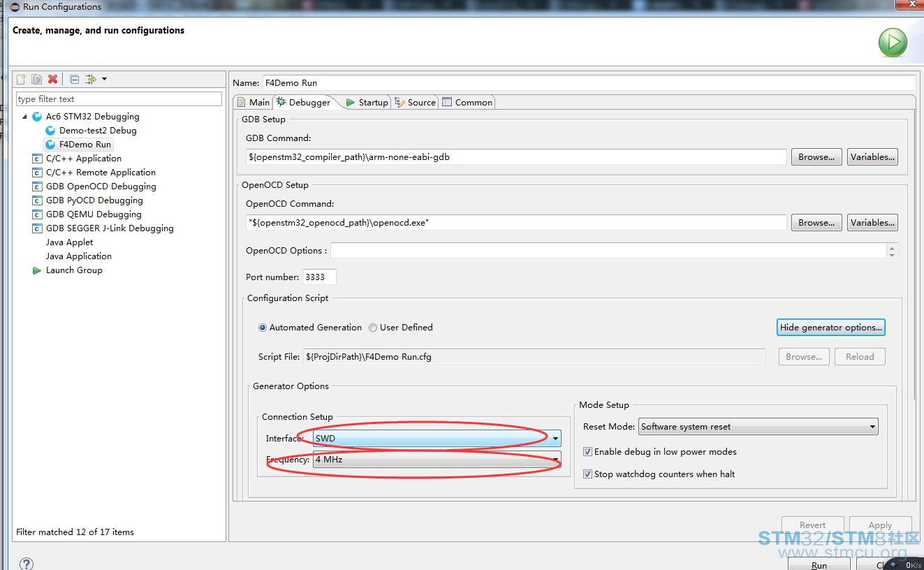Delete selected launch configuration with red X
The width and height of the screenshot is (924, 570).
point(52,79)
